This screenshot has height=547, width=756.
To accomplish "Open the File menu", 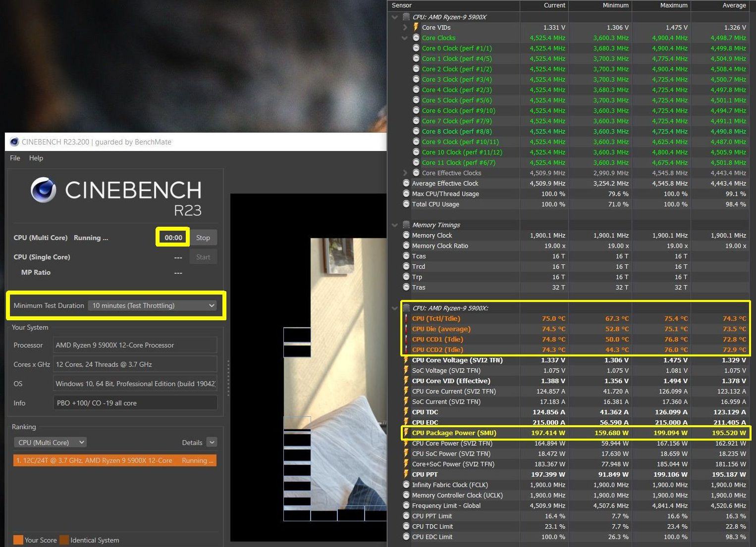I will click(x=15, y=158).
